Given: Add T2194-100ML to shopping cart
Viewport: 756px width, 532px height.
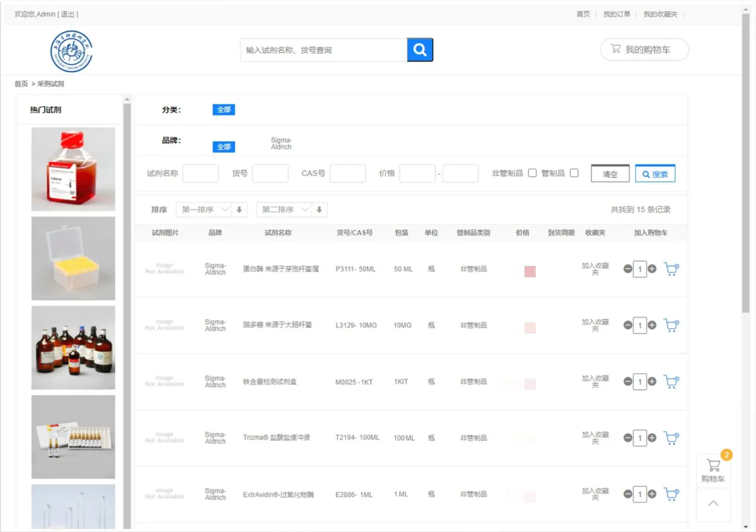Looking at the screenshot, I should (x=671, y=438).
